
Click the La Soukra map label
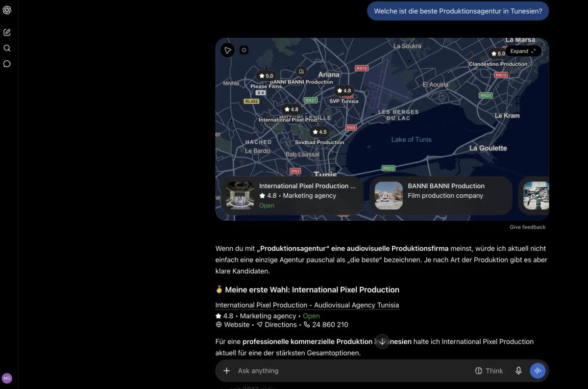[407, 46]
